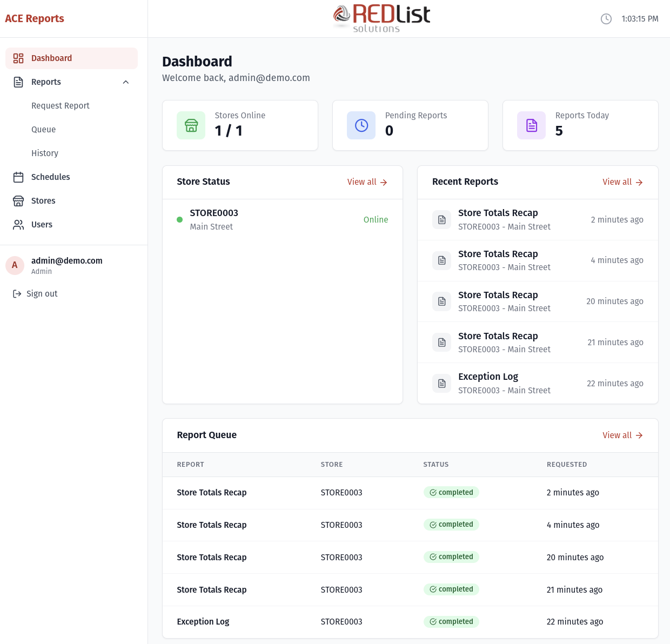Click View all for Recent Reports
Screen dimensions: 670x644
click(x=622, y=182)
